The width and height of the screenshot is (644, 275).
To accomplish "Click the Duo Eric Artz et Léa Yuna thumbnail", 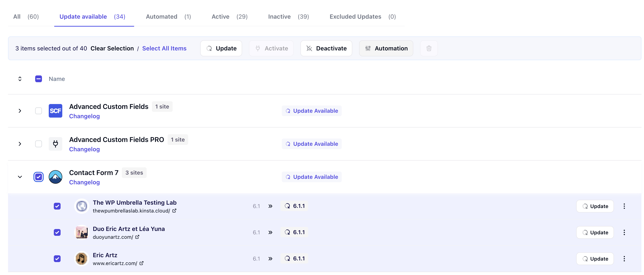I will [82, 232].
